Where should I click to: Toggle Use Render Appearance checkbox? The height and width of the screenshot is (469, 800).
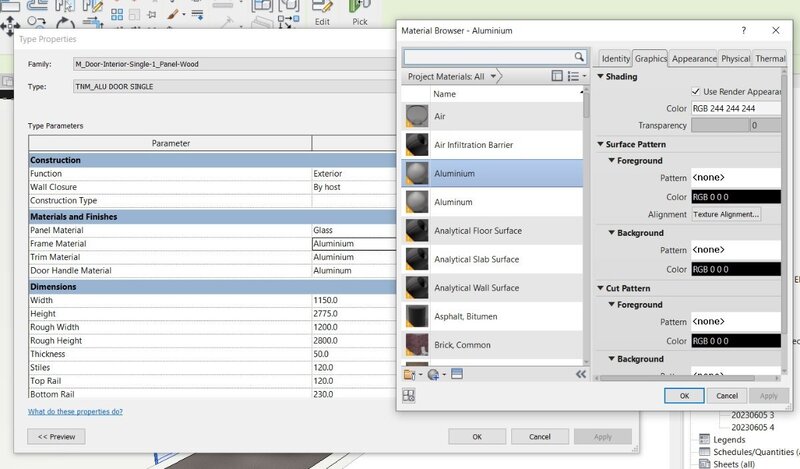pos(695,92)
